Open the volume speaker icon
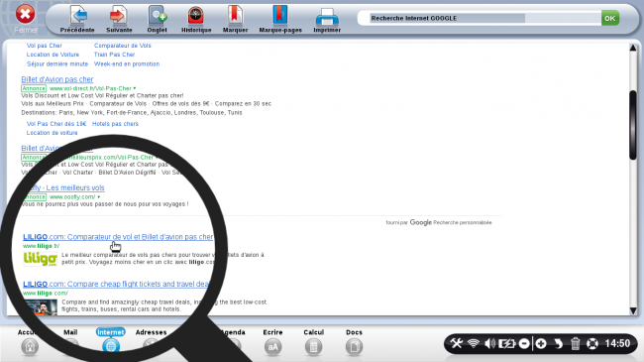644x362 pixels. pyautogui.click(x=489, y=343)
